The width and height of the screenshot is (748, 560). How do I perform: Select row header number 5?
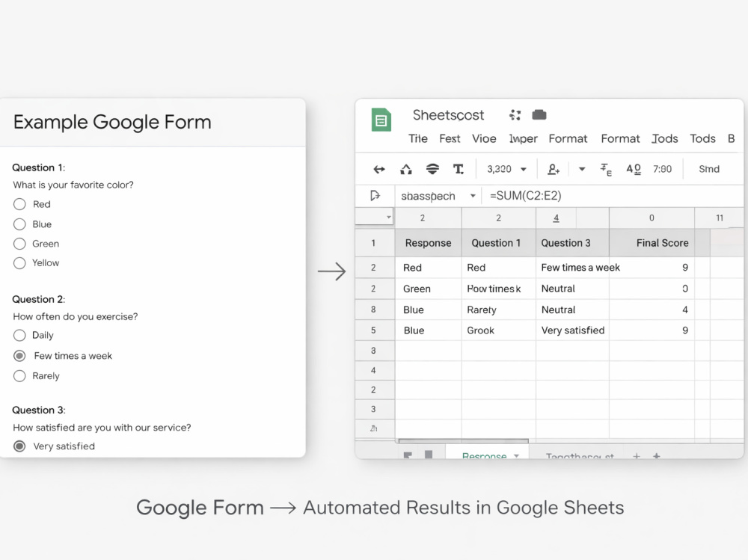pos(375,330)
